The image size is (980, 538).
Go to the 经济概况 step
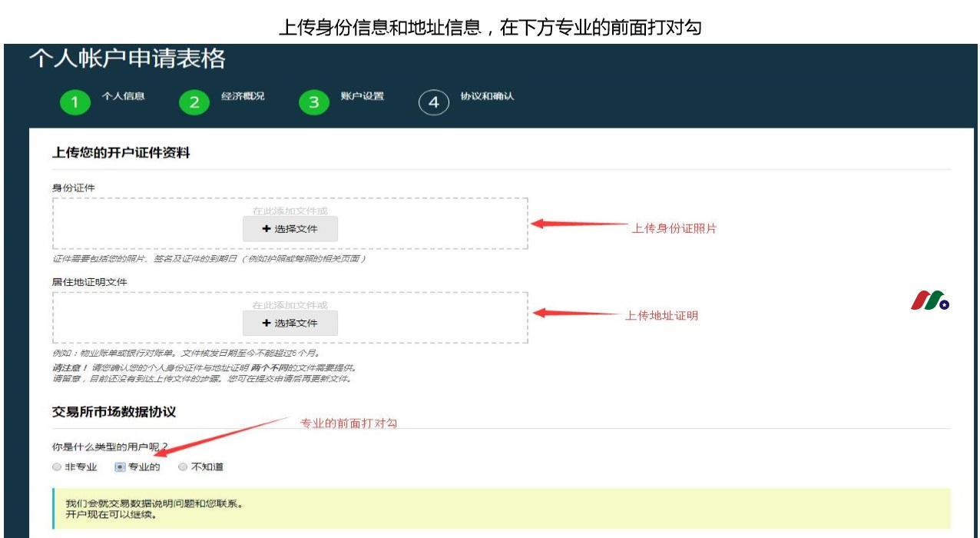tap(243, 97)
